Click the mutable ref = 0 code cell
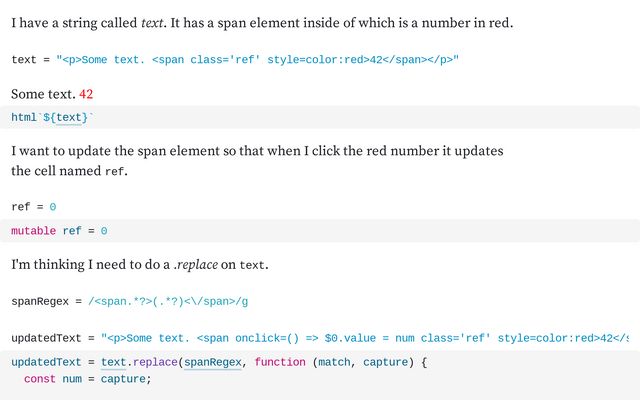Viewport: 640px width, 400px height. point(320,231)
